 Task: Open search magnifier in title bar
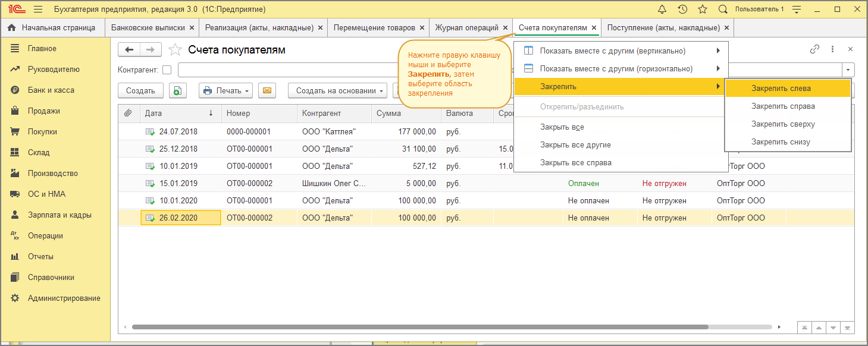[723, 10]
